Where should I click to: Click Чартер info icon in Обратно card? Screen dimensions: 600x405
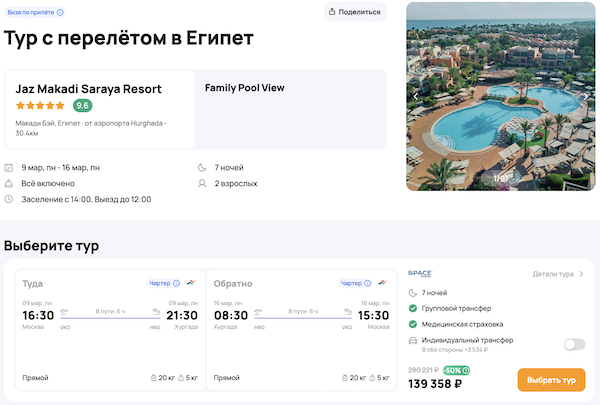(368, 283)
